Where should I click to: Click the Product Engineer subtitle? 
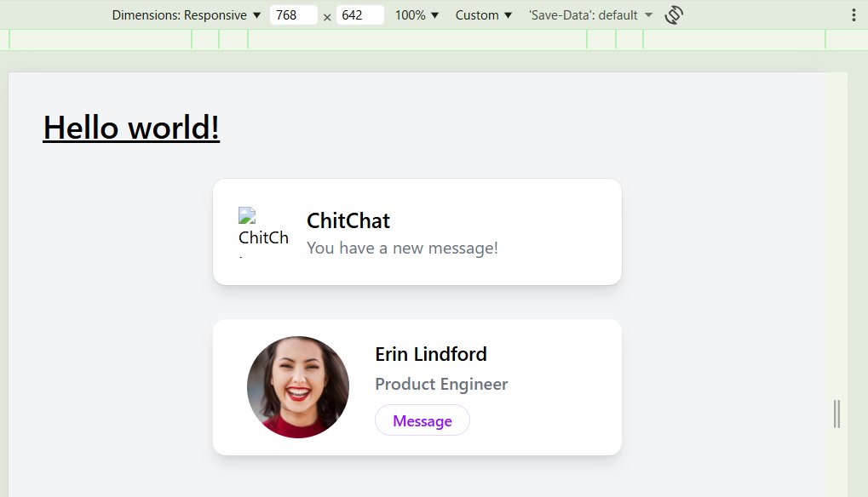tap(441, 384)
